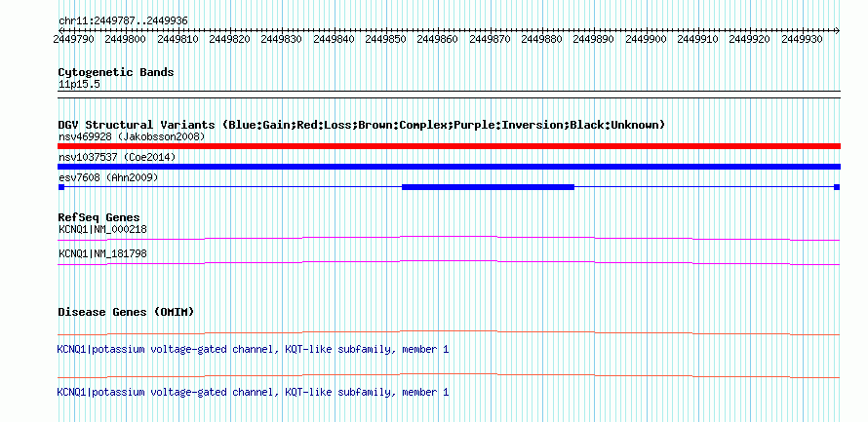Click ruler position 2449830
Screen dimensions: 868x422
(x=281, y=39)
